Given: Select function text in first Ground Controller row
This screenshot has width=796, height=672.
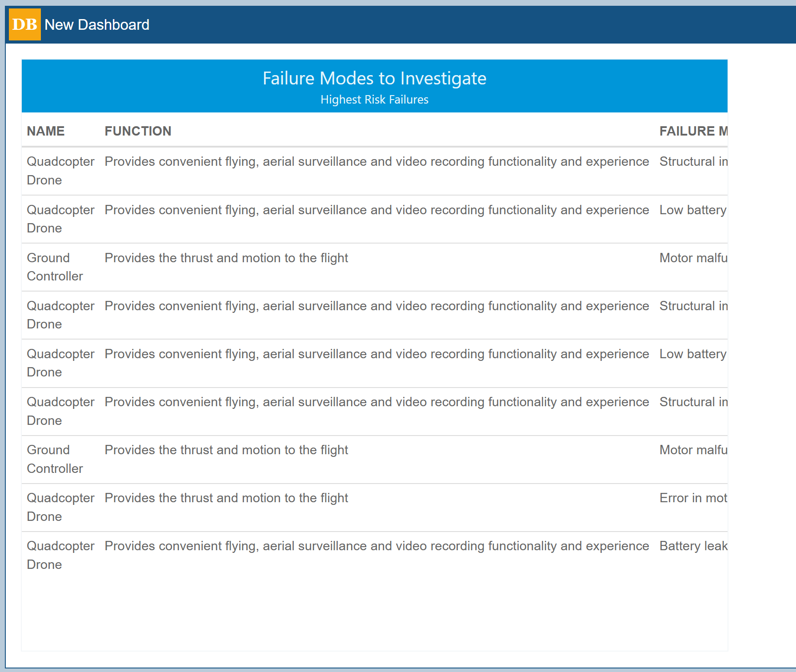Looking at the screenshot, I should pyautogui.click(x=226, y=258).
